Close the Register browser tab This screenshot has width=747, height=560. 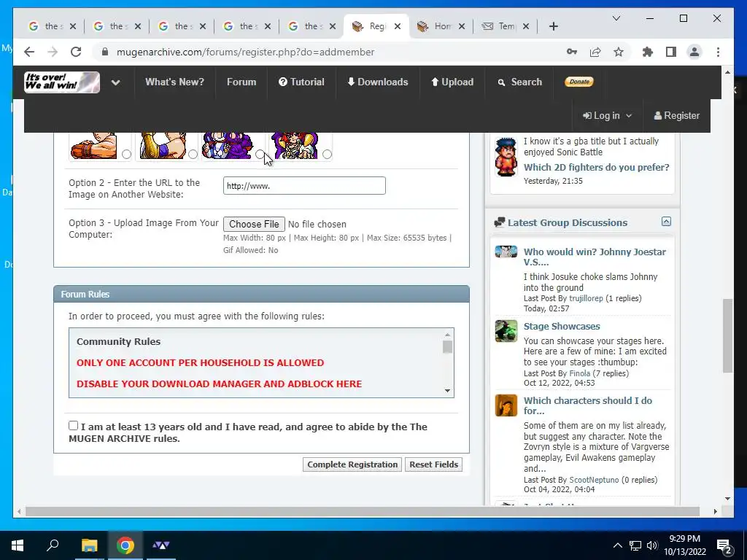[x=398, y=26]
